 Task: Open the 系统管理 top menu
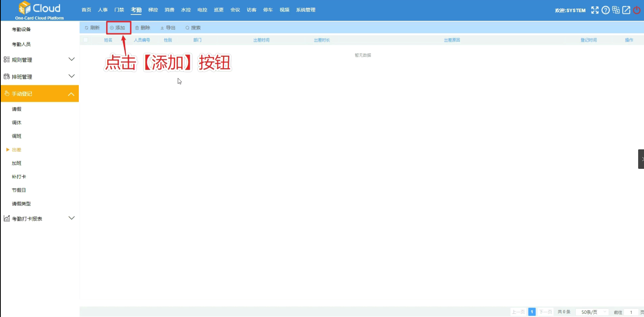click(305, 10)
